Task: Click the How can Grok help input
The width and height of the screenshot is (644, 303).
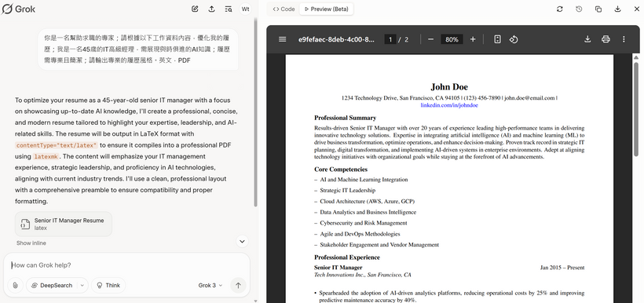Action: 126,265
